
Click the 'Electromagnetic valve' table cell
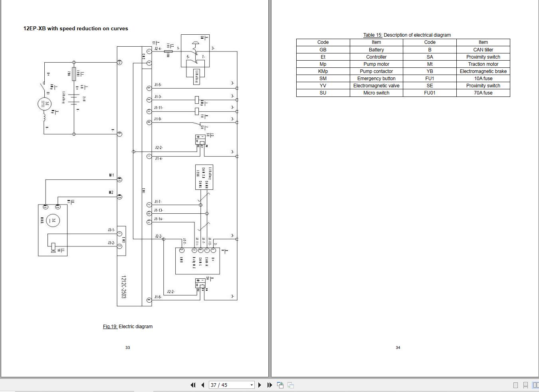pos(377,85)
